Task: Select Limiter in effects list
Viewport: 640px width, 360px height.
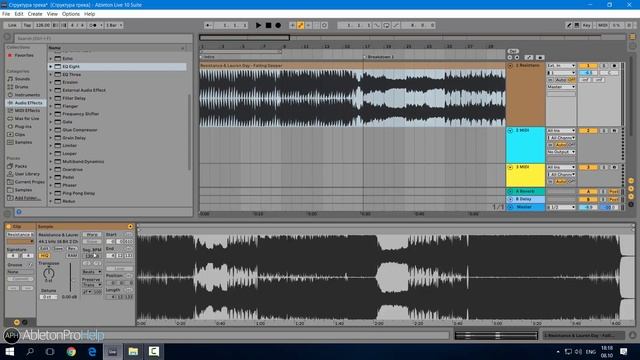Action: click(x=69, y=146)
